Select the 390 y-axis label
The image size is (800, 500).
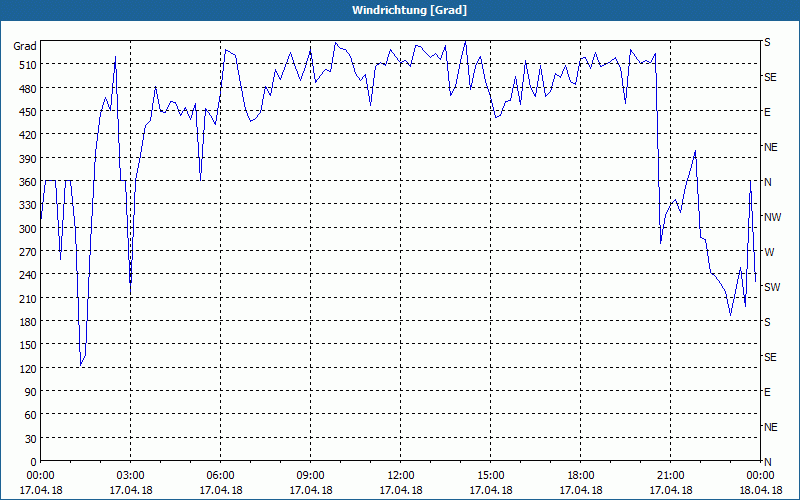point(28,159)
